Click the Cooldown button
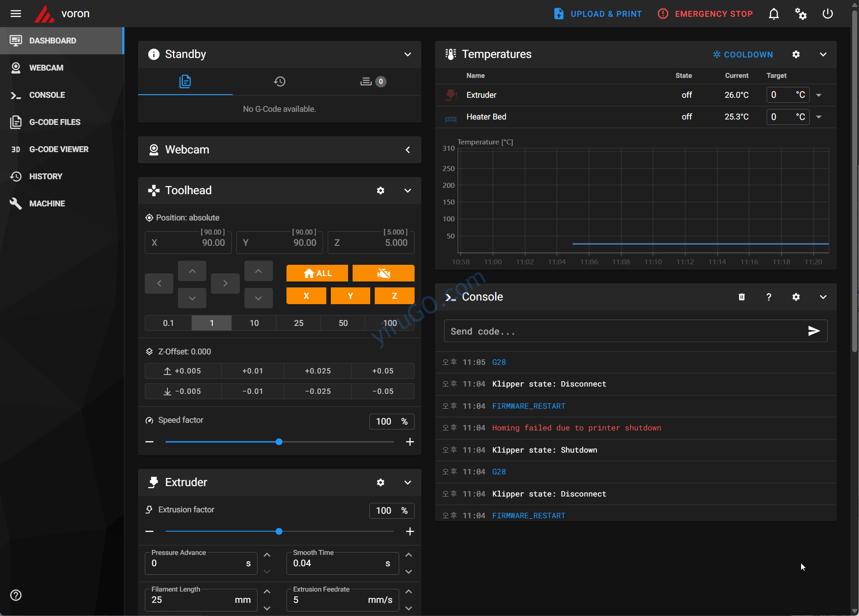The height and width of the screenshot is (616, 859). 743,54
